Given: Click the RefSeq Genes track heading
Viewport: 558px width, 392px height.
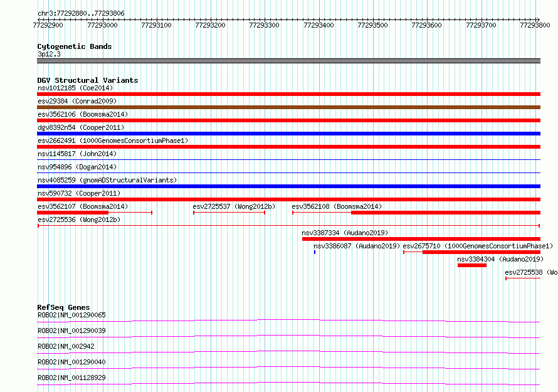Looking at the screenshot, I should [63, 307].
